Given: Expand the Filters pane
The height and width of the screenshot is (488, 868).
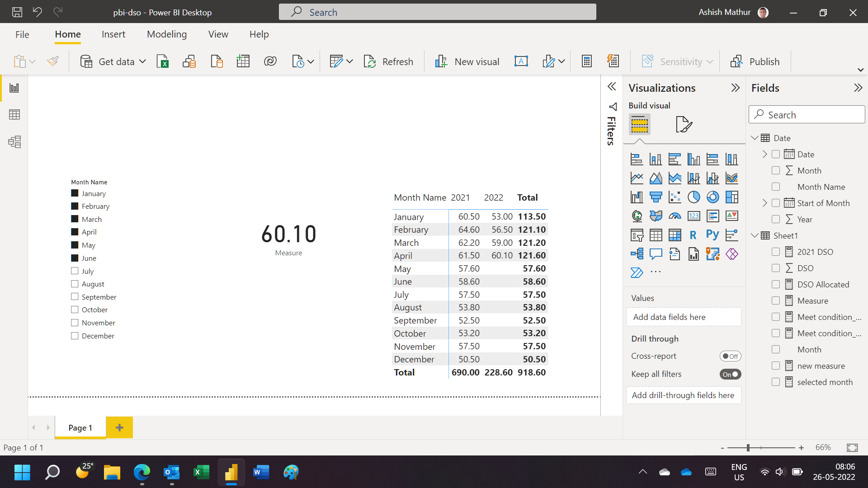Looking at the screenshot, I should coord(612,87).
